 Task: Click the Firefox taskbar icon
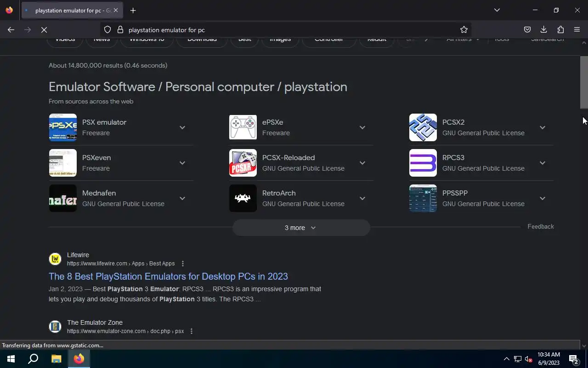tap(79, 359)
